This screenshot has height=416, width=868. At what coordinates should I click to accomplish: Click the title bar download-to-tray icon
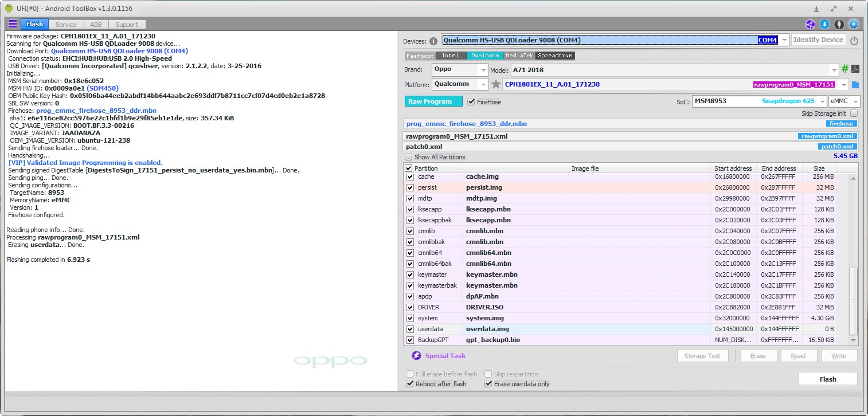point(816,9)
